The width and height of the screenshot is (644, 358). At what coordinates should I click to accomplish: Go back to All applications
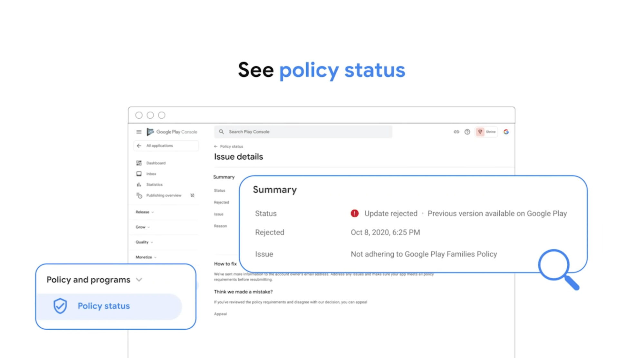point(166,146)
